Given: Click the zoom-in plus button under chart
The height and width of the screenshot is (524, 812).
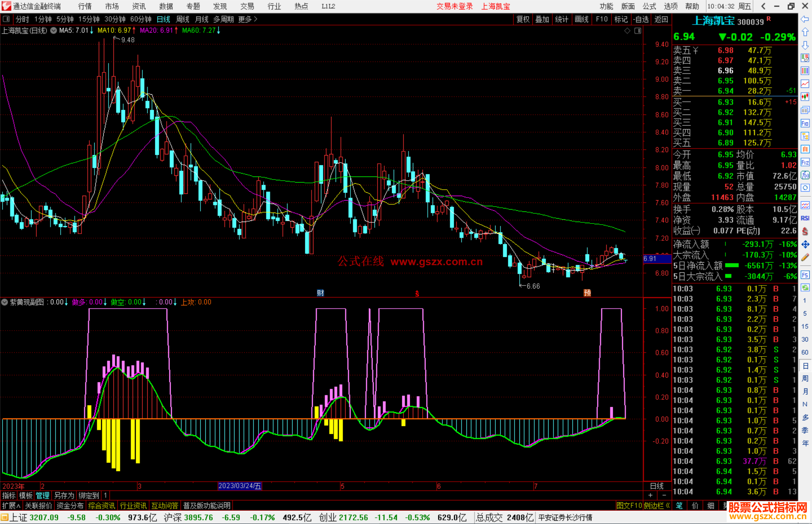Looking at the screenshot, I should tap(650, 495).
